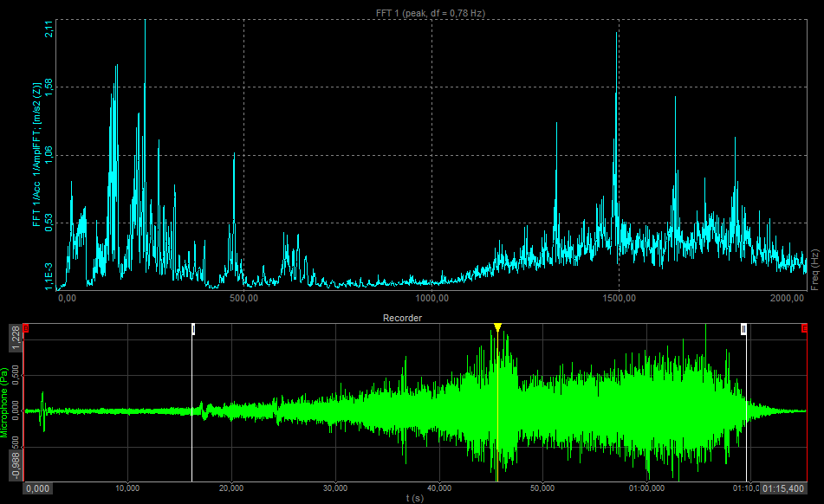
Task: Click the 20,000 time tick label
Action: [x=231, y=488]
